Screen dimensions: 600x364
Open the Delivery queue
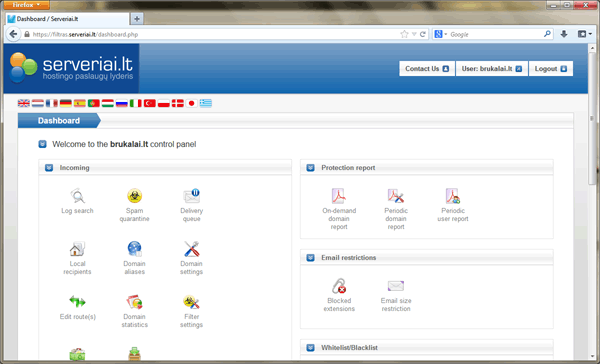pos(191,205)
